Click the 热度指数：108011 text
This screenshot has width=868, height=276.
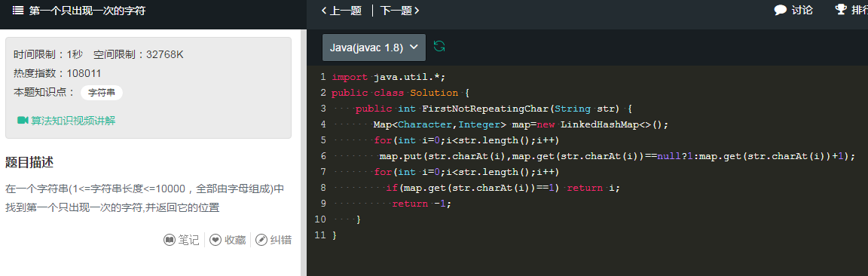pyautogui.click(x=57, y=73)
